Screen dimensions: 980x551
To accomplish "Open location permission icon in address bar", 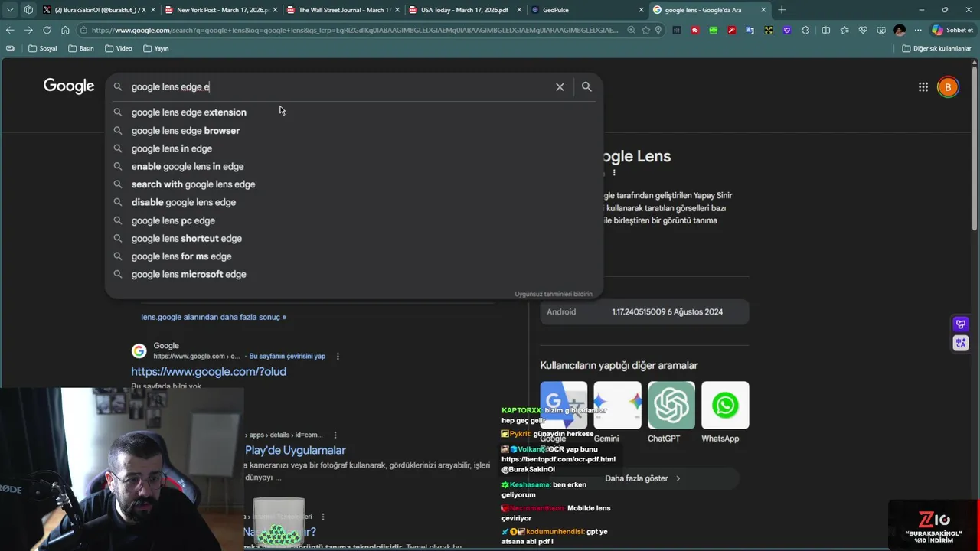I will point(658,31).
